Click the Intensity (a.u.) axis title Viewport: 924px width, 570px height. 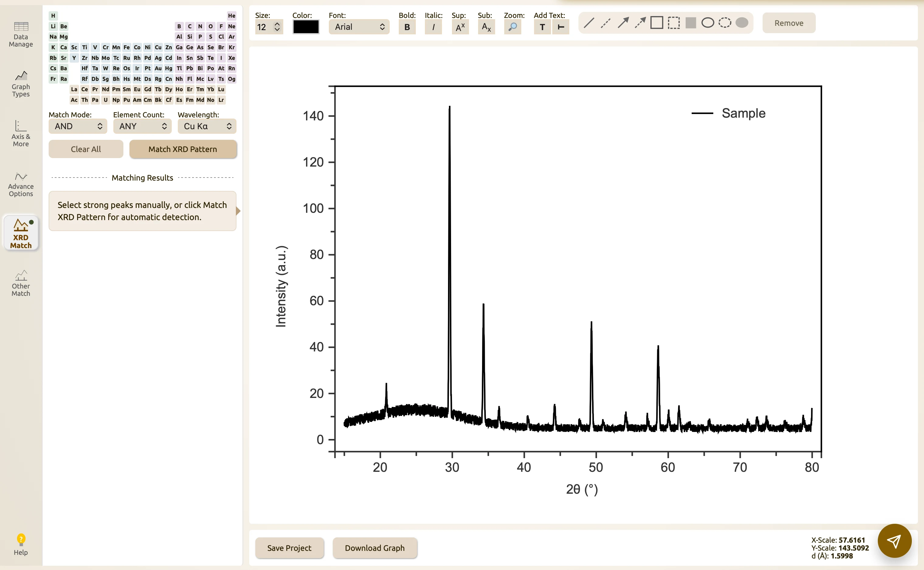coord(281,286)
